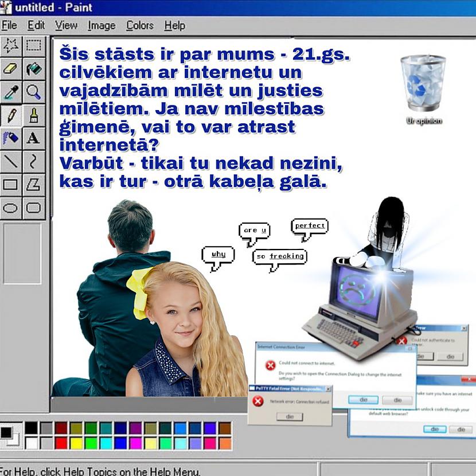The width and height of the screenshot is (476, 476).
Task: Click the Paint app icon in title bar
Action: click(x=6, y=7)
